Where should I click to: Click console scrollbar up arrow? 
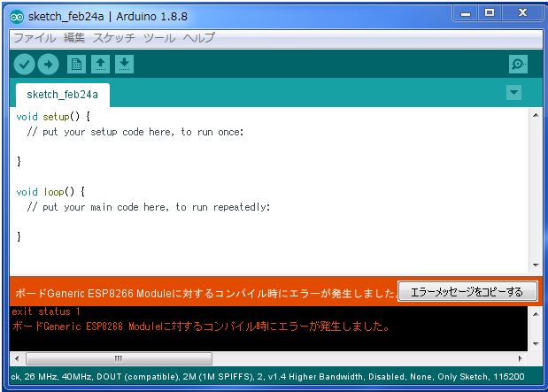coord(536,314)
